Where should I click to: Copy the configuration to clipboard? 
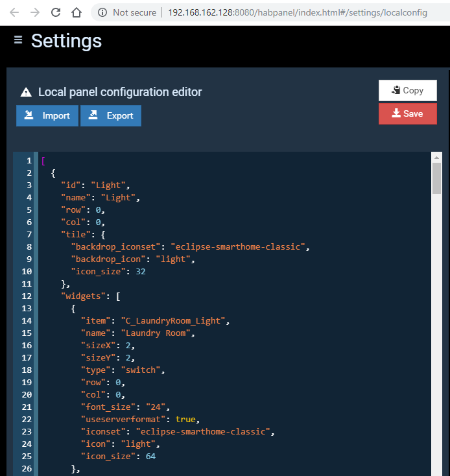[407, 90]
